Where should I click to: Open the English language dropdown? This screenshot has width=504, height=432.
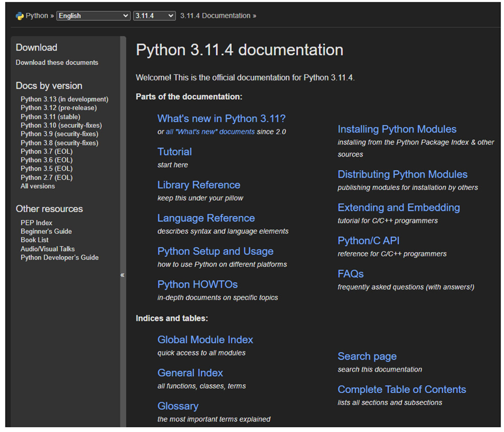click(93, 16)
